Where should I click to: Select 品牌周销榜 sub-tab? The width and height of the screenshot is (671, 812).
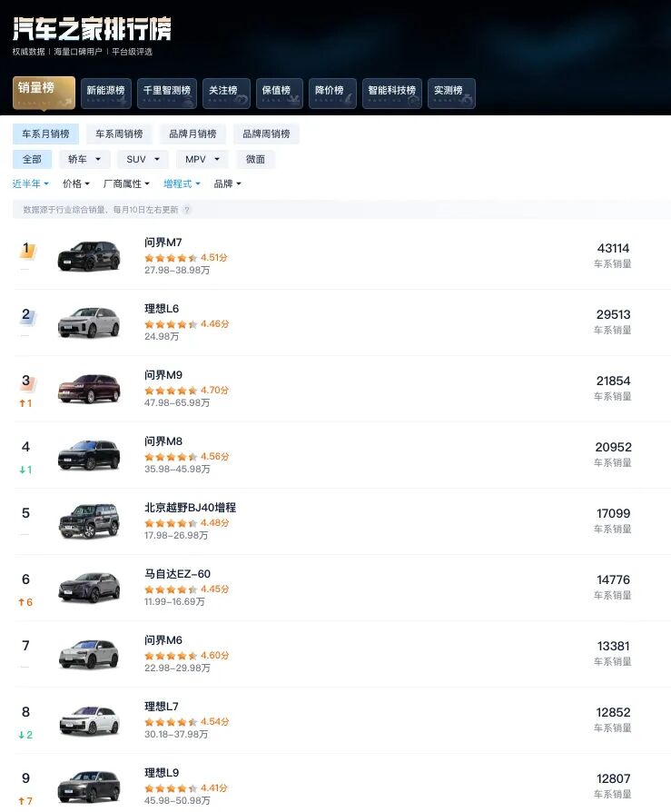point(266,134)
